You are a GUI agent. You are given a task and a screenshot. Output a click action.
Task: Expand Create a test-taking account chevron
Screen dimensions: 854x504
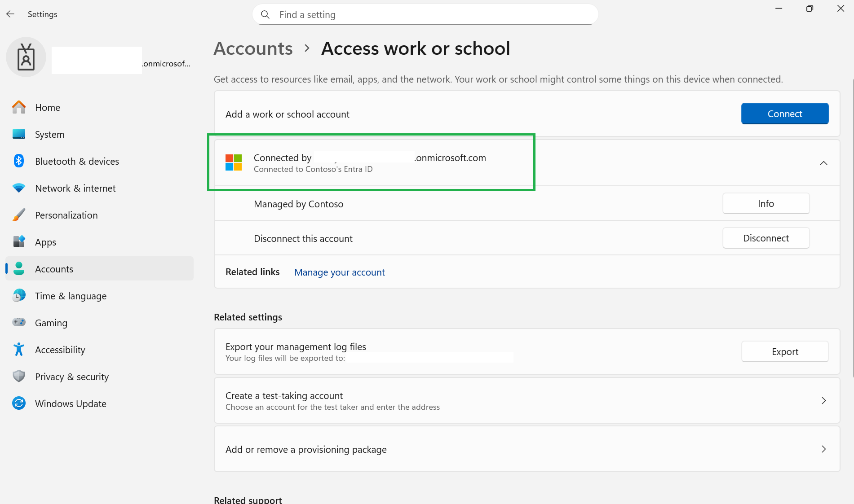point(823,401)
